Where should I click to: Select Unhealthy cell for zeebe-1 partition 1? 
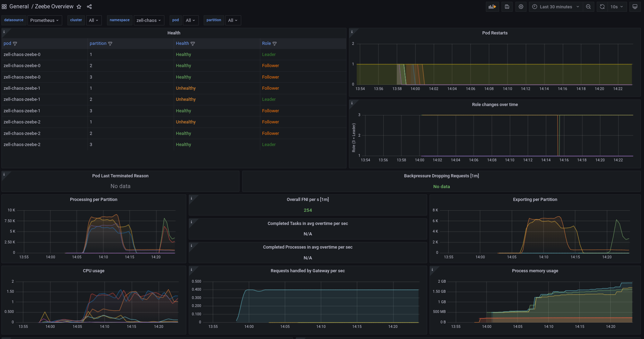[217, 88]
